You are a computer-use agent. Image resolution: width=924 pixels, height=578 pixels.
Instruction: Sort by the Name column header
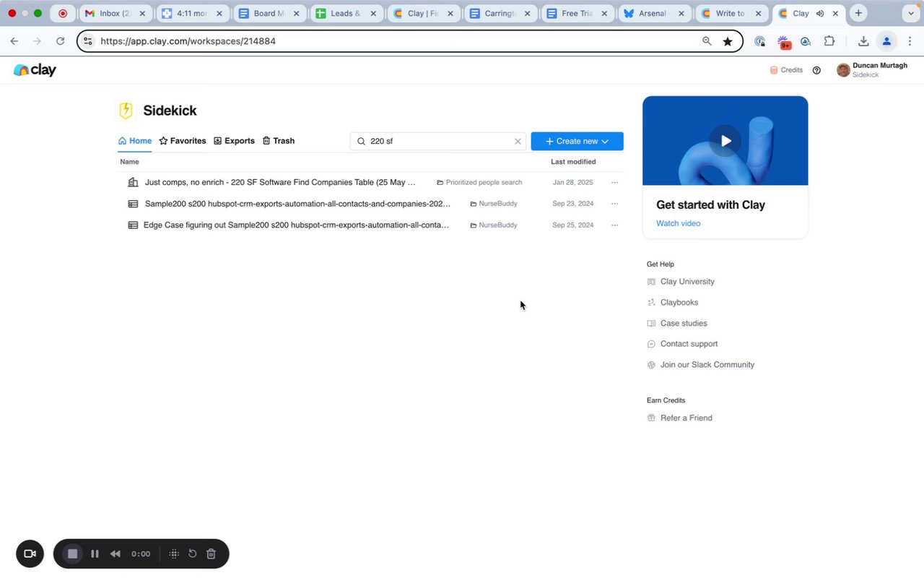point(129,162)
